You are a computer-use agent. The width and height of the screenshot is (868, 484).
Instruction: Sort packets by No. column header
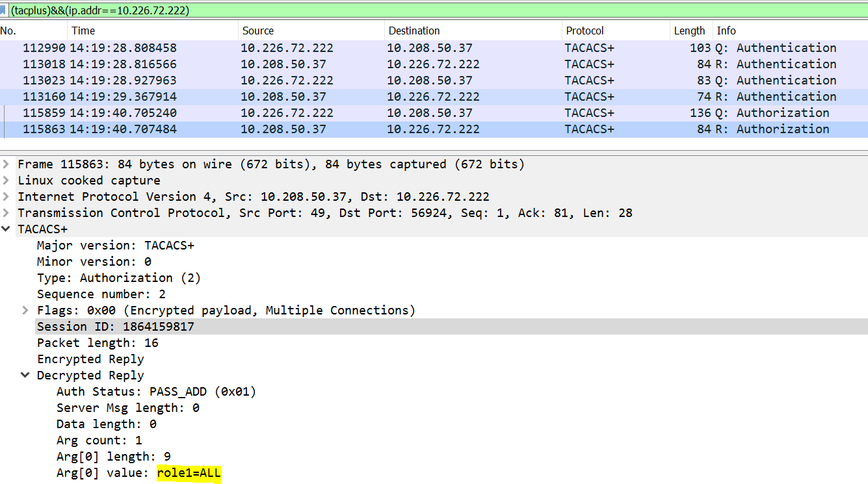(33, 31)
